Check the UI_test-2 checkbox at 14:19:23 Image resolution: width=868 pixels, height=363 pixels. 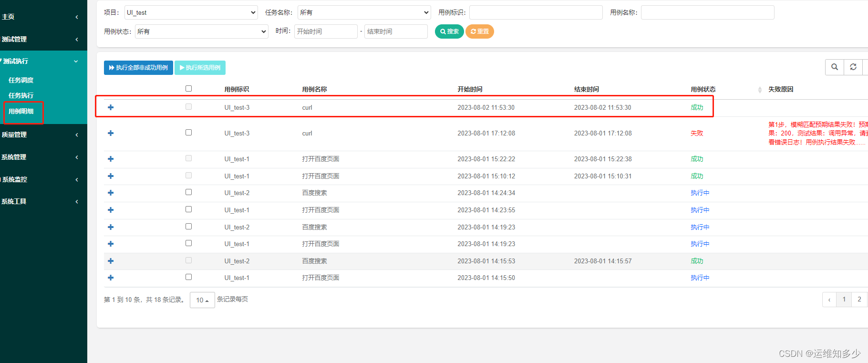click(x=188, y=227)
